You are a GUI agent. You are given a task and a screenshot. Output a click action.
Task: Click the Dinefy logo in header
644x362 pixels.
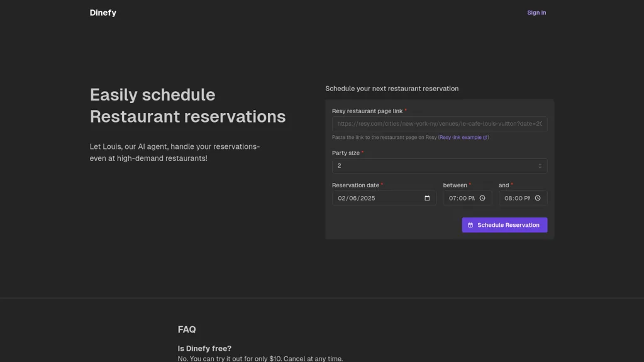click(103, 13)
